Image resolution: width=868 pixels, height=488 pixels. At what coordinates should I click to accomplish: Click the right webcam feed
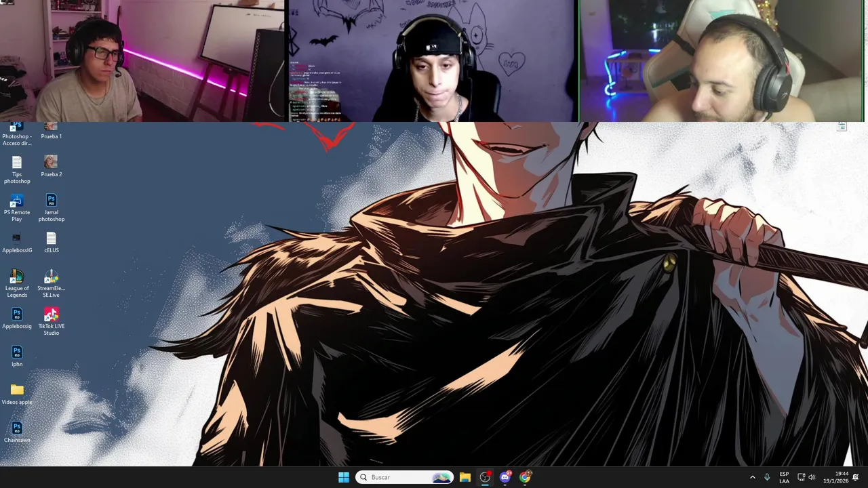[x=722, y=61]
